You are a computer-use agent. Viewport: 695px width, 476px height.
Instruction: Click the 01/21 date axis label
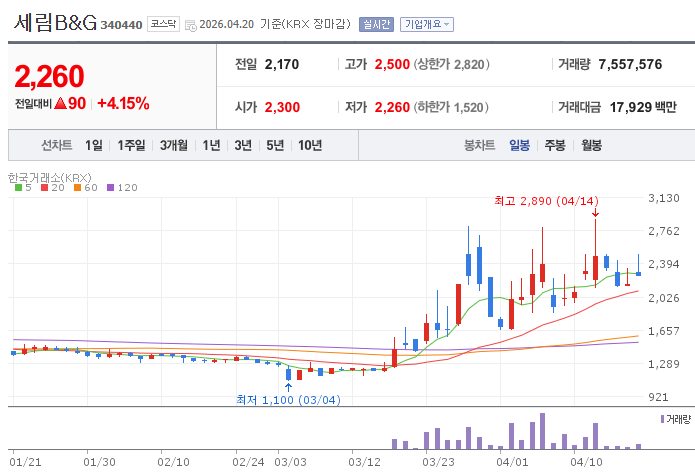pyautogui.click(x=25, y=462)
